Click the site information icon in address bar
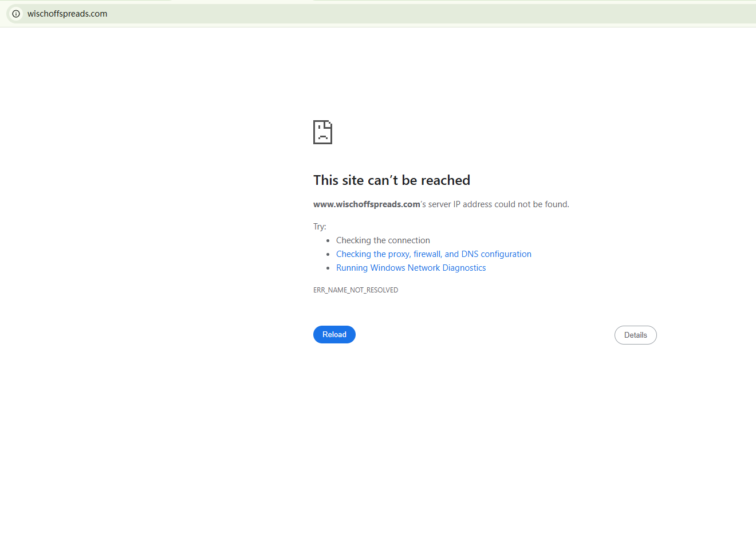756x538 pixels. (x=16, y=14)
